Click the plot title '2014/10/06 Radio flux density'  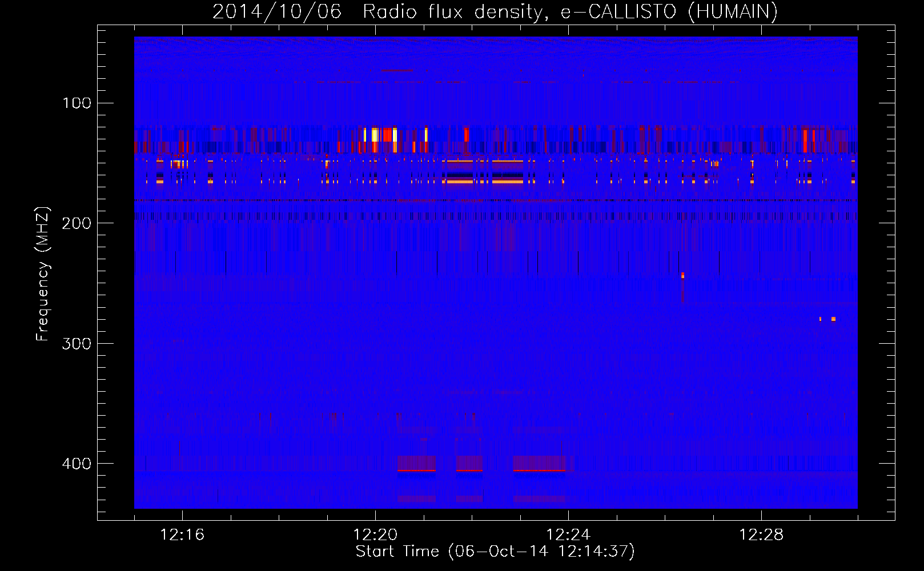pyautogui.click(x=495, y=11)
